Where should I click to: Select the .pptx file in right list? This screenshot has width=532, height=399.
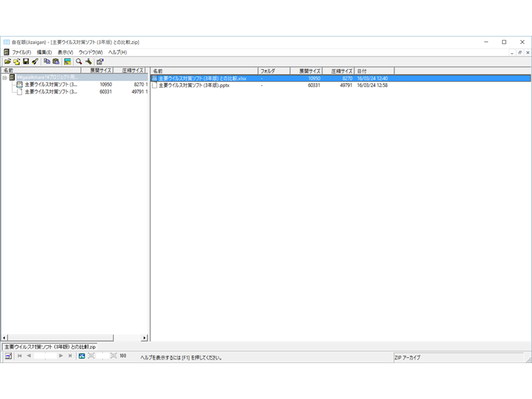pyautogui.click(x=193, y=85)
